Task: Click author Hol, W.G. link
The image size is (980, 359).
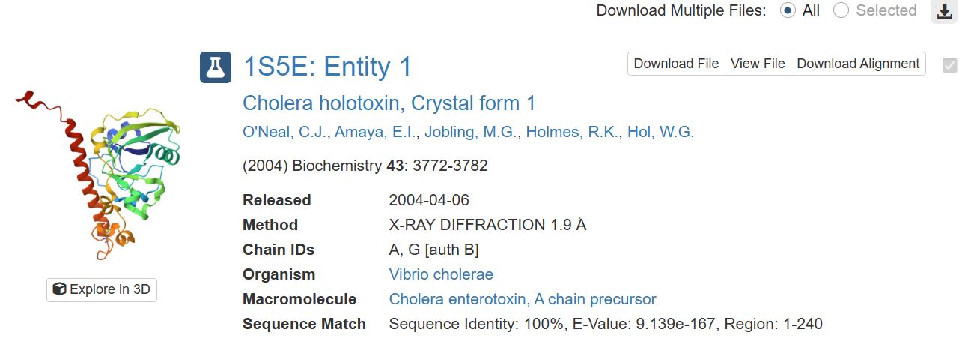Action: (x=660, y=133)
